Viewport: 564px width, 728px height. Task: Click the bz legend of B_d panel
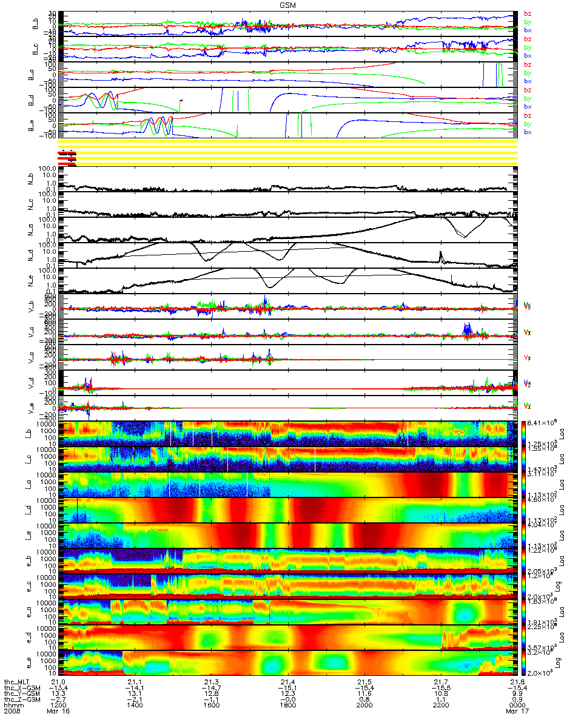528,90
